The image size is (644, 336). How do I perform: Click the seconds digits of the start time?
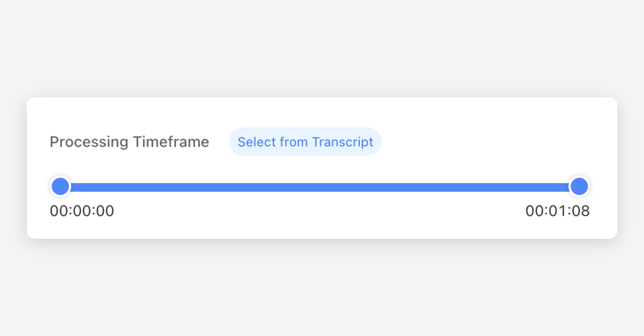[105, 211]
